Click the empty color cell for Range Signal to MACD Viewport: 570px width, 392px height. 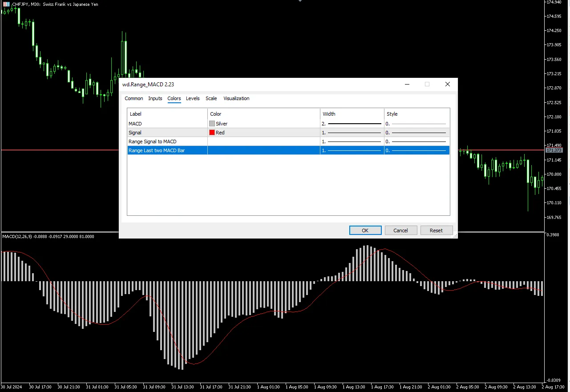(x=264, y=141)
